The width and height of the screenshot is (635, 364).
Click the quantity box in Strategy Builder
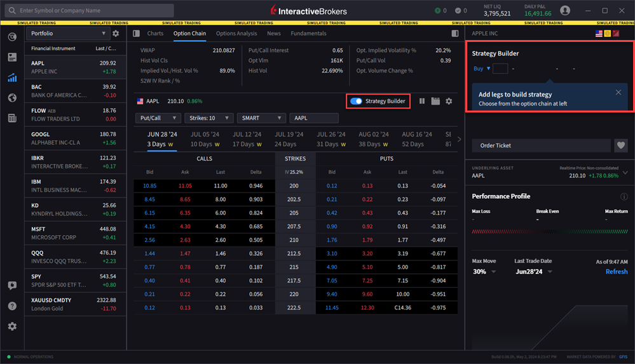500,69
